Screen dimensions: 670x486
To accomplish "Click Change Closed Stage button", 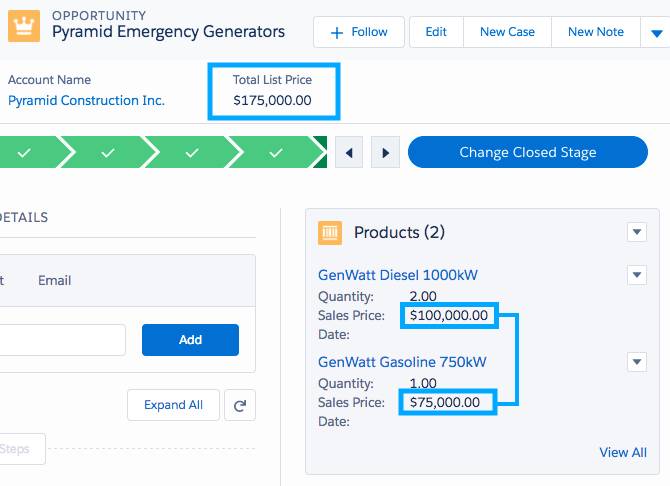I will pos(528,152).
